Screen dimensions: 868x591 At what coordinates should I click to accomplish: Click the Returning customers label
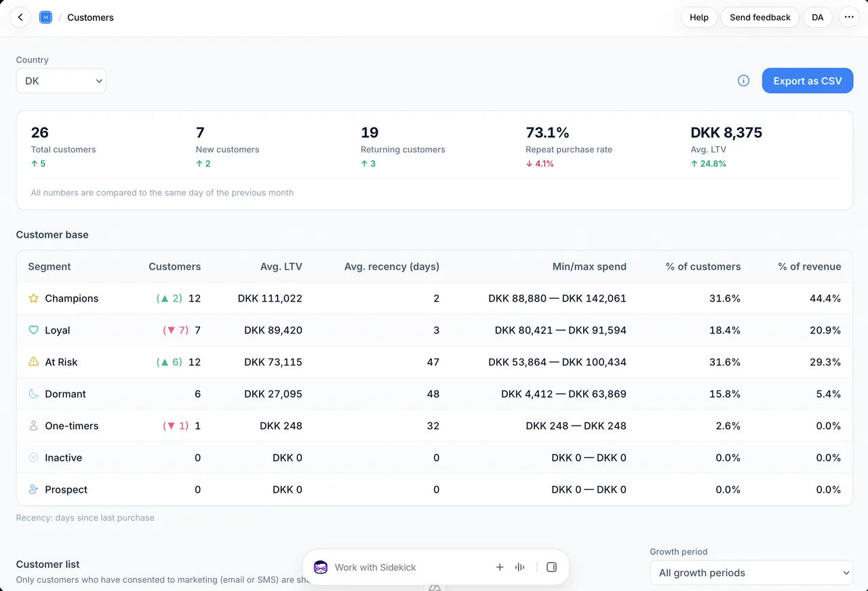403,149
